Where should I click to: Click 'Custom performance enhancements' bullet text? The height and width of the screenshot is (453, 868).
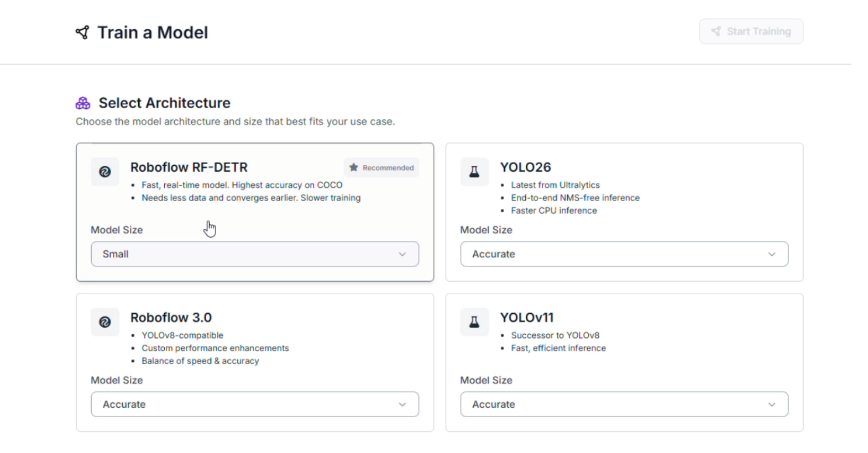click(x=215, y=348)
